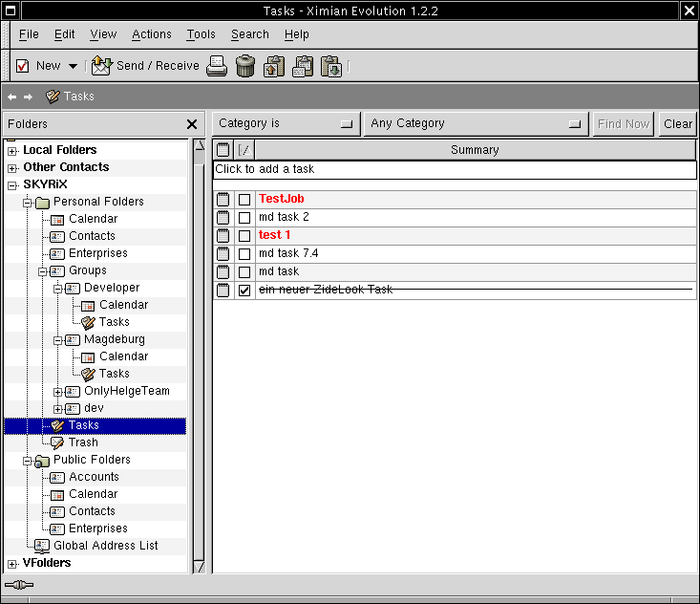The height and width of the screenshot is (604, 700).
Task: Click the task icon of the strikethrough ZideLook task
Action: click(223, 290)
